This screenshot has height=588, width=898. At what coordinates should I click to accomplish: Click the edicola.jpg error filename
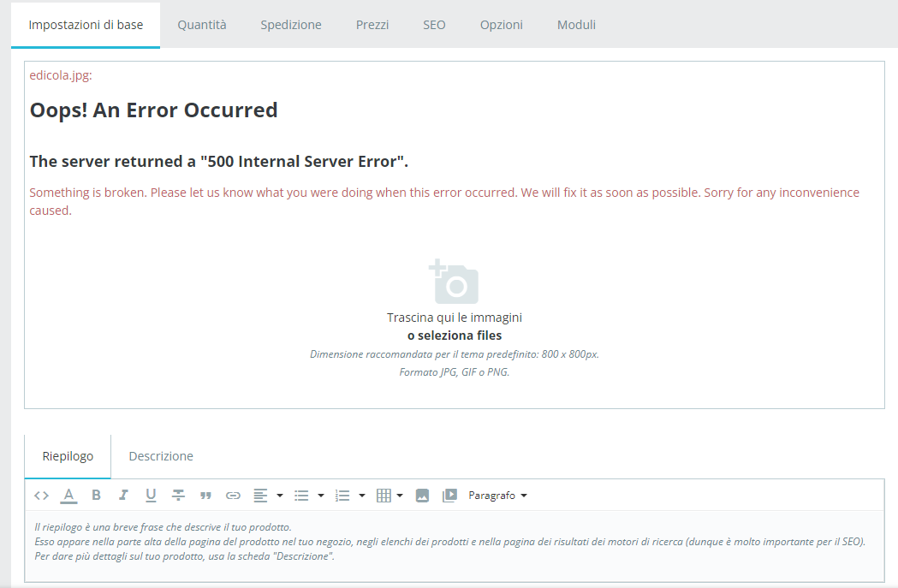61,75
